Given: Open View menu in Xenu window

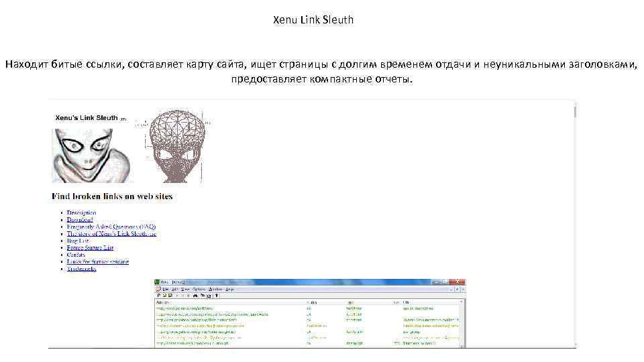Looking at the screenshot, I should pos(185,290).
